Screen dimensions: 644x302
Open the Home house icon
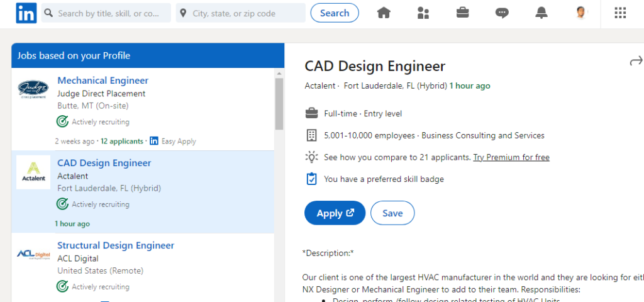384,13
